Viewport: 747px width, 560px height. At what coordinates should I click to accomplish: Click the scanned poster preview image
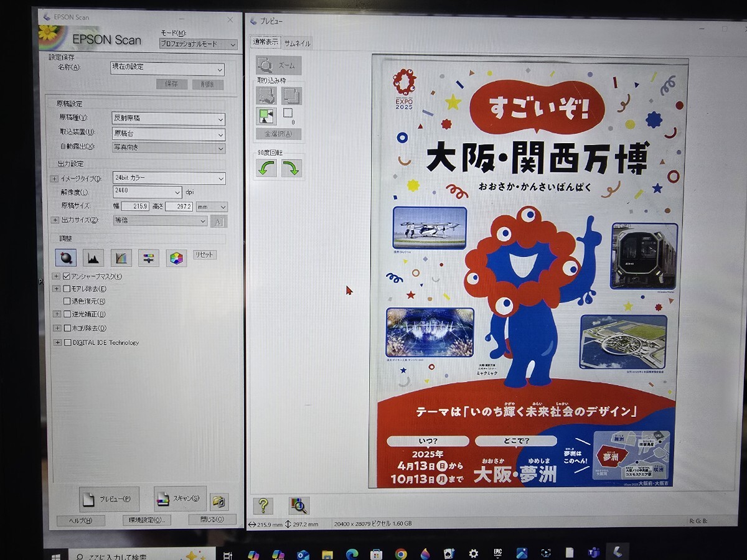(x=528, y=273)
